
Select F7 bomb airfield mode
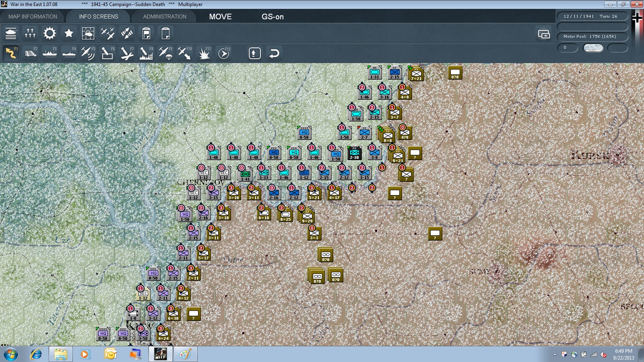click(127, 53)
